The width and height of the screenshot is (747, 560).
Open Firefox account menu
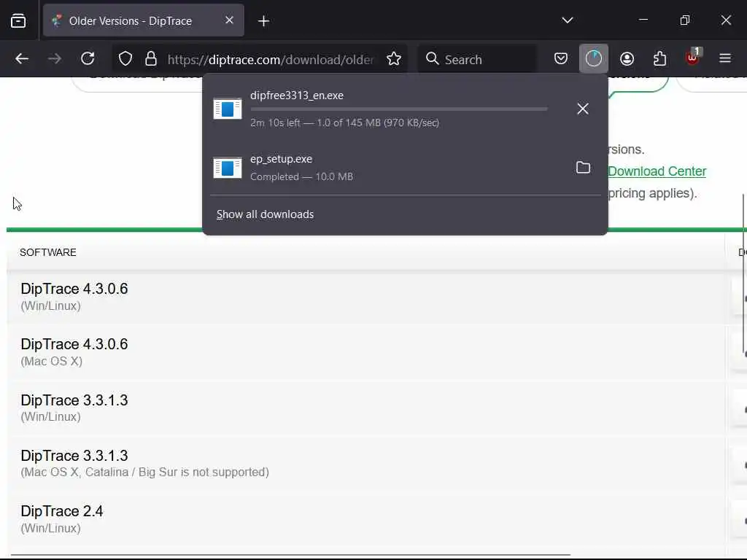(627, 59)
